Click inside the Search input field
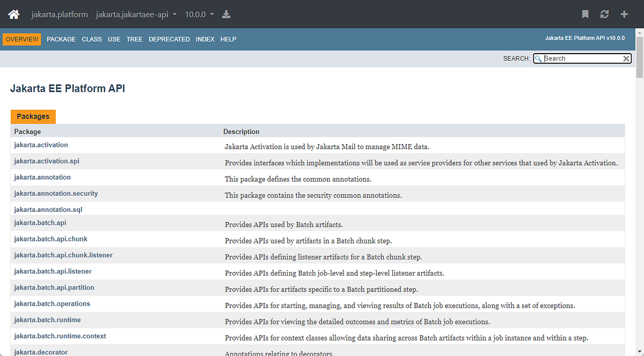 [580, 58]
